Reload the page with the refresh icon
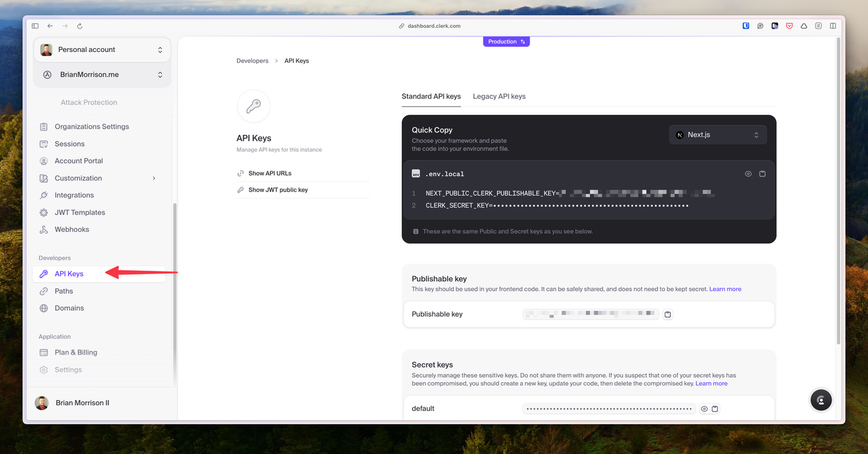The height and width of the screenshot is (454, 868). tap(80, 26)
